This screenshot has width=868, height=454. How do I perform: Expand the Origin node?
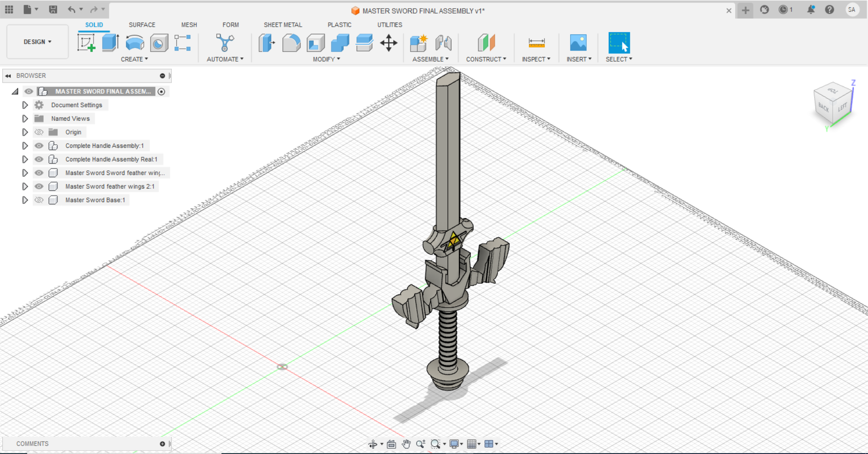pyautogui.click(x=25, y=132)
